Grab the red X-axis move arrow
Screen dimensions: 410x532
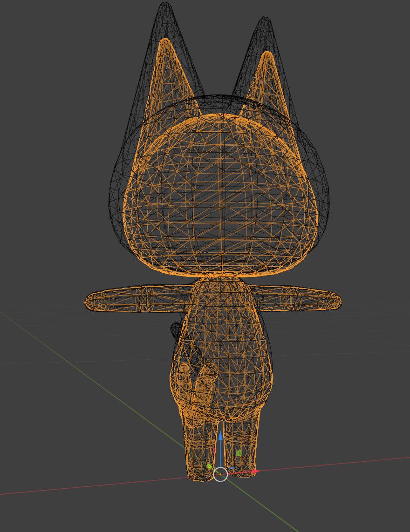click(255, 471)
